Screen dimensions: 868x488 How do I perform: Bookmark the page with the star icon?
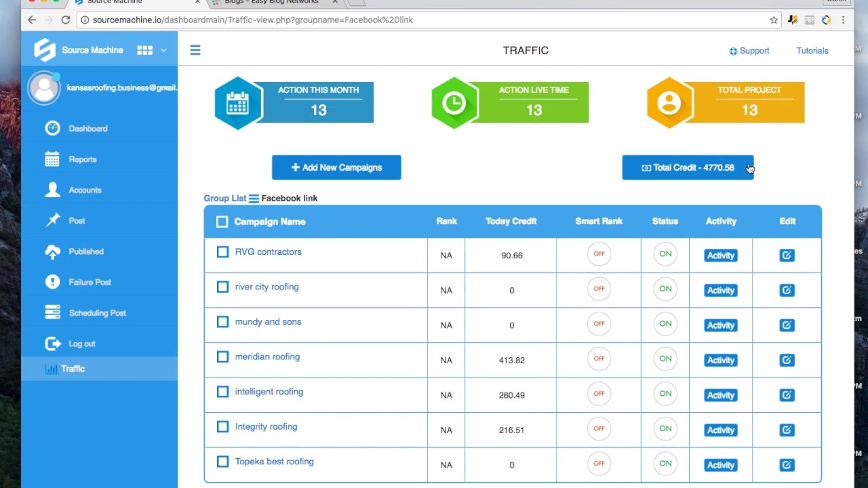point(774,20)
